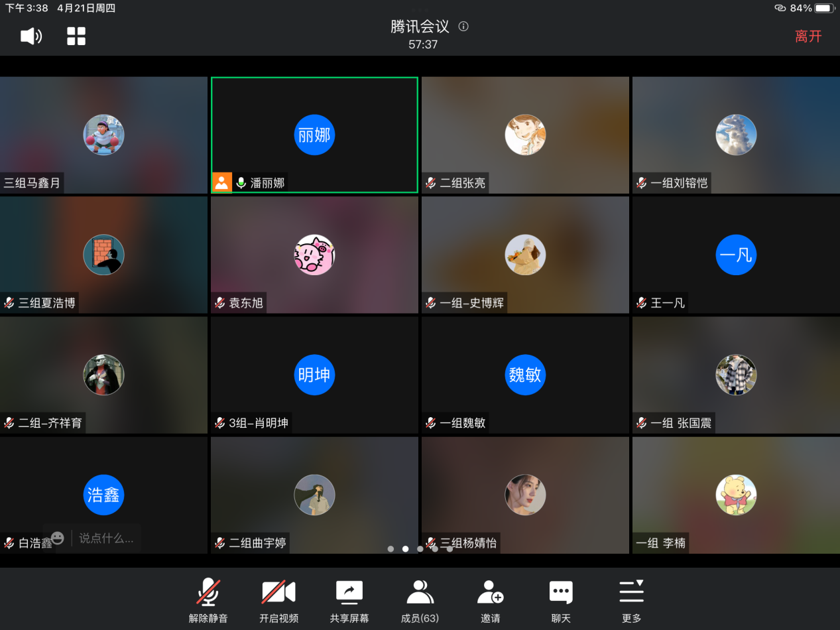The height and width of the screenshot is (630, 840).
Task: Open meeting info icon beside 腾讯会议
Action: [463, 27]
